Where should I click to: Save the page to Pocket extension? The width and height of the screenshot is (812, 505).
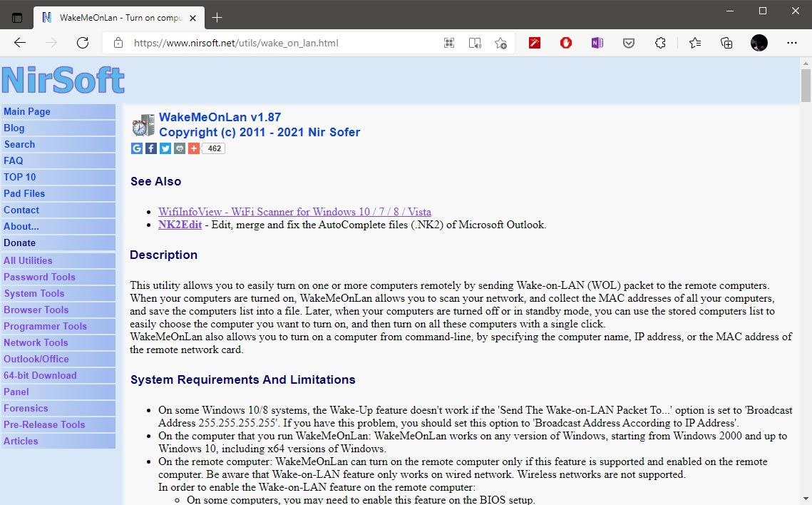tap(628, 43)
